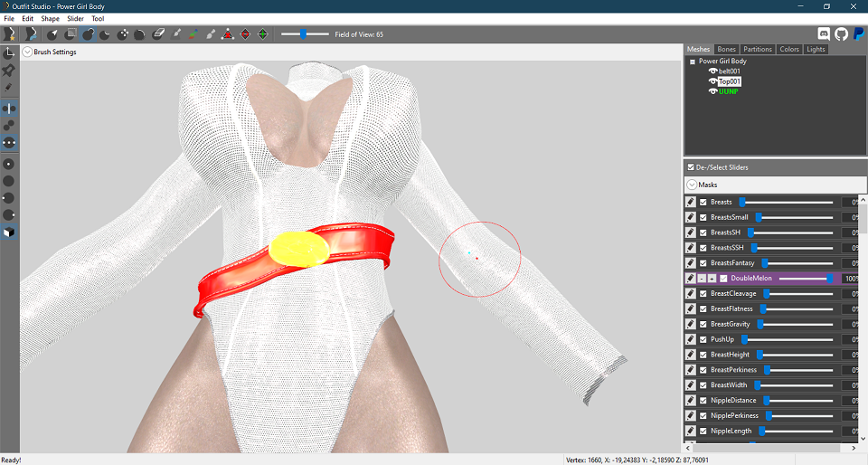The image size is (868, 465).
Task: Click the NippleLength slider label
Action: click(731, 432)
